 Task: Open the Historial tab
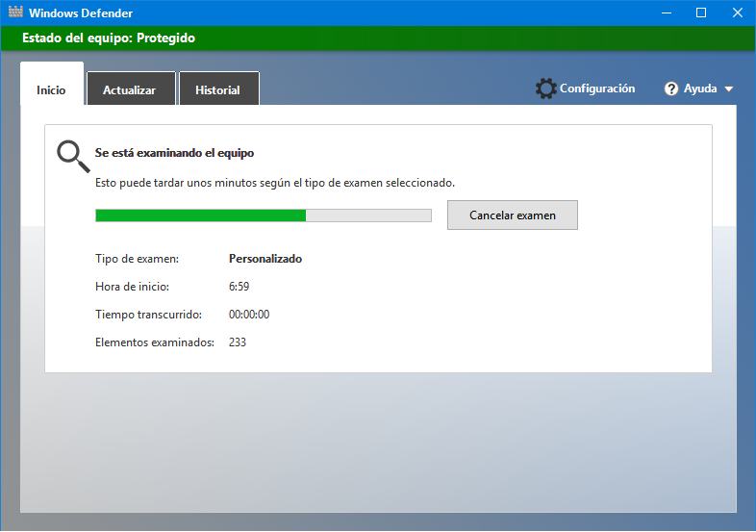click(218, 90)
